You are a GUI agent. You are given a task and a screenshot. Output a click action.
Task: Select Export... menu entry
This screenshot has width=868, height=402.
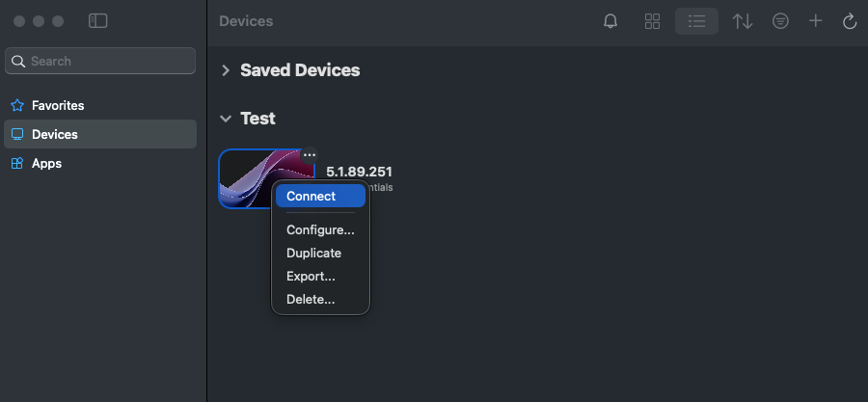point(311,277)
